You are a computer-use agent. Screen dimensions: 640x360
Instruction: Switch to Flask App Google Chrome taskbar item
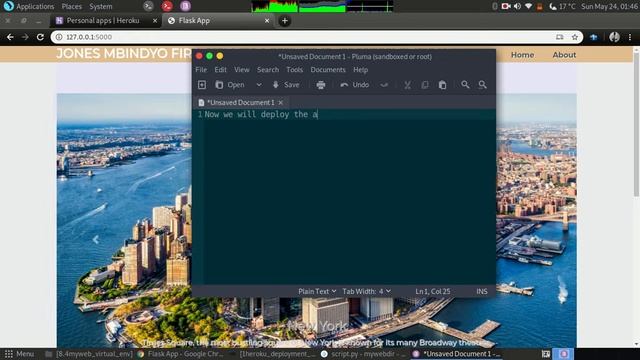[182, 354]
